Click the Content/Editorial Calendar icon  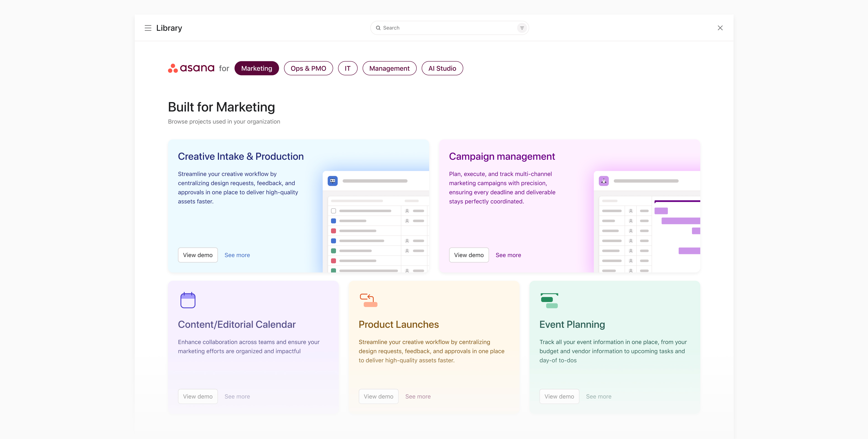click(188, 300)
